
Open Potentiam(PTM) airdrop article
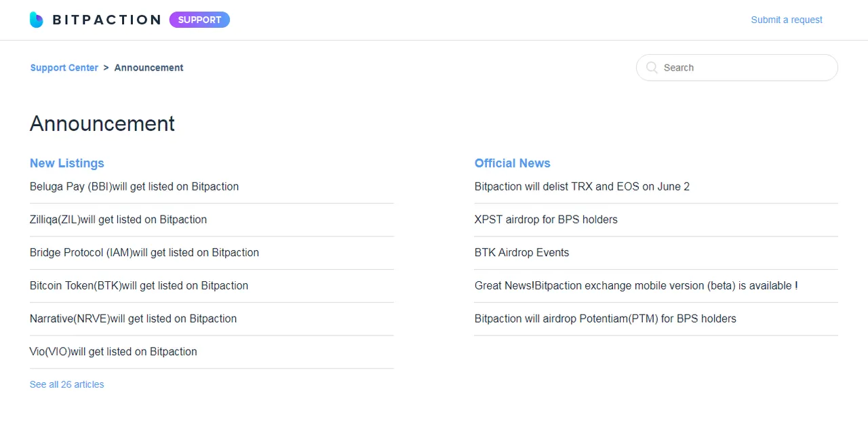tap(605, 319)
